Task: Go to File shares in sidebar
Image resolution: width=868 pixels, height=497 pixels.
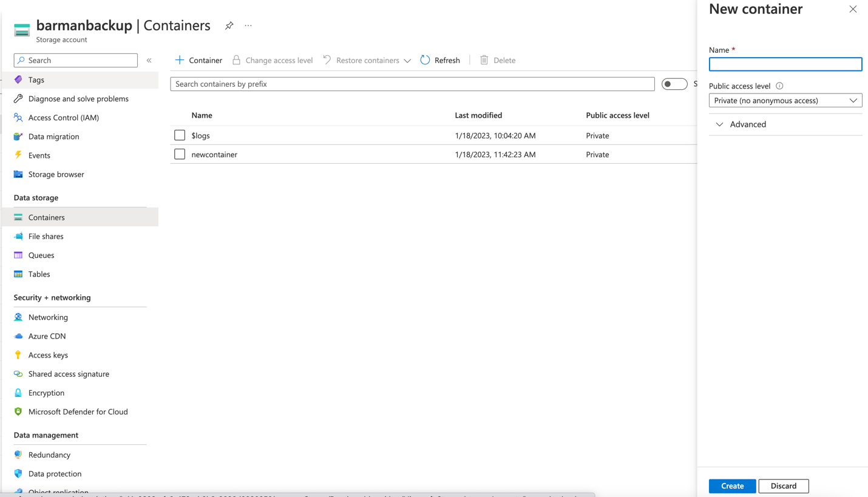Action: click(46, 236)
